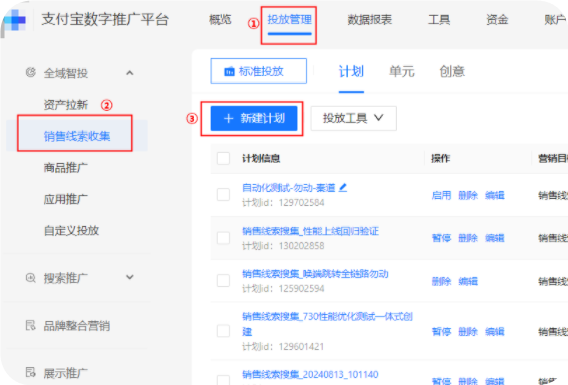Click the text 计划id: 129702584
This screenshot has height=385, width=568.
tap(283, 202)
